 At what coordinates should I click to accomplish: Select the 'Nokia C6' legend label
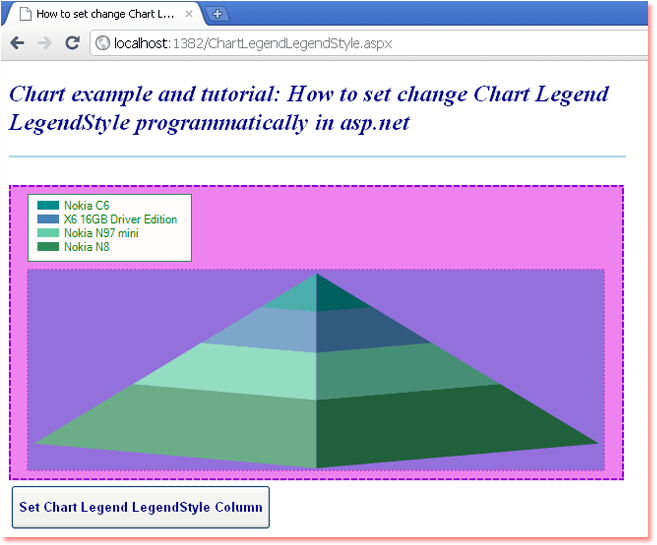pos(86,205)
